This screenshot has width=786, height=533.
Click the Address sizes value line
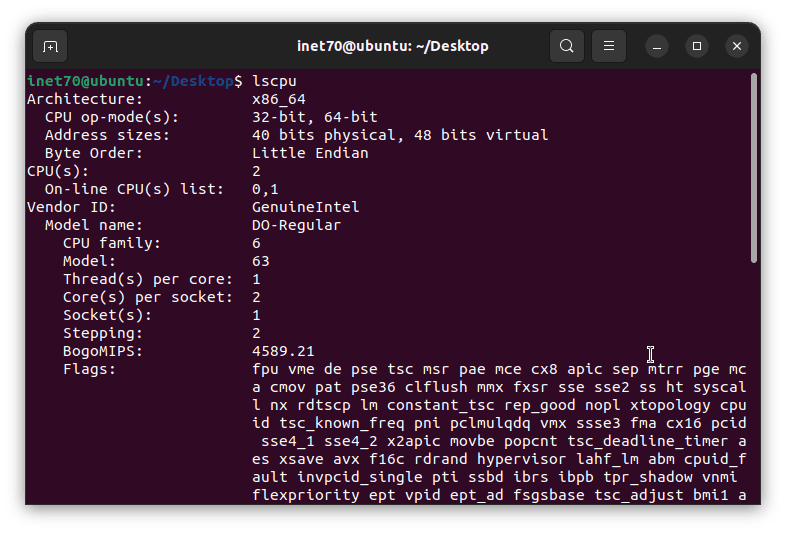[x=400, y=135]
